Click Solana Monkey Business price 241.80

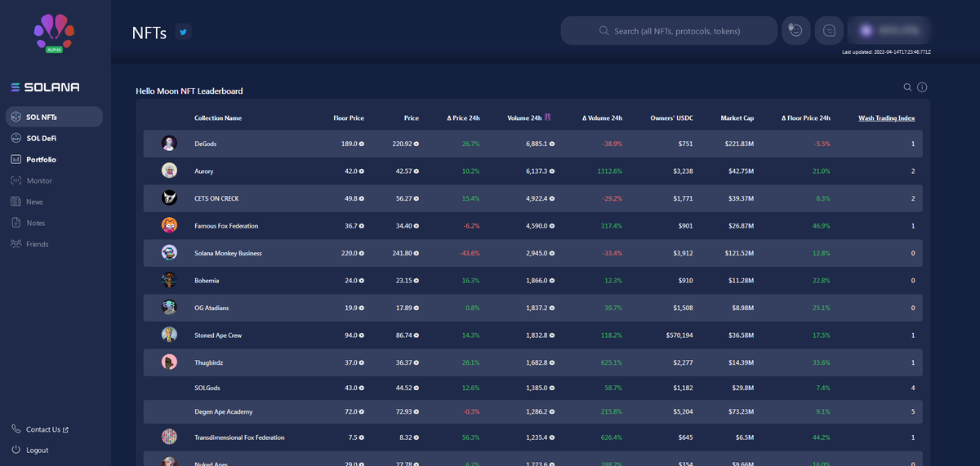406,253
